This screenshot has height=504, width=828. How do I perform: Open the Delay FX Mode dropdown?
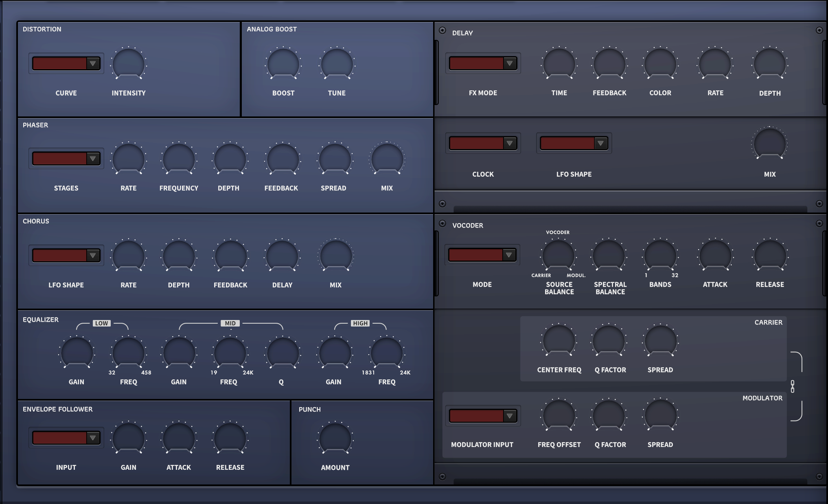[483, 63]
